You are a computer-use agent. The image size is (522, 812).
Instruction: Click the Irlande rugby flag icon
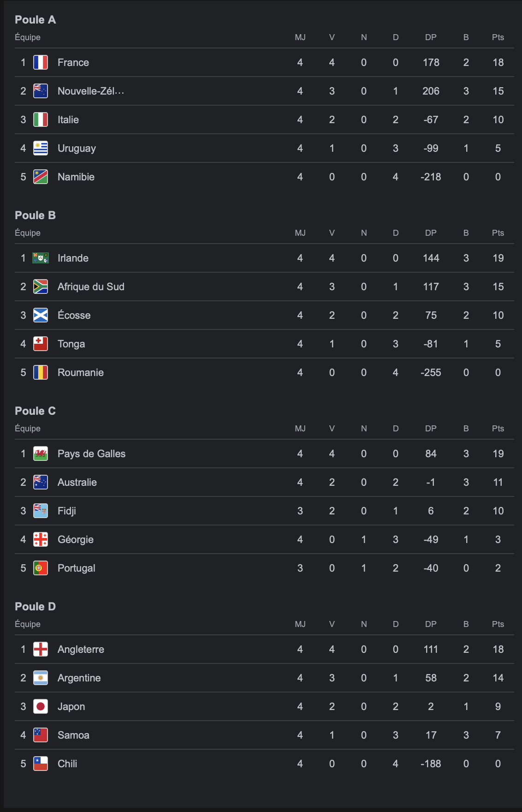tap(41, 258)
